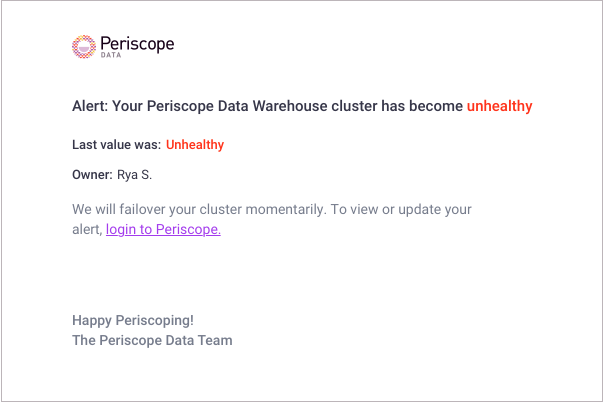Screen dimensions: 603x402
Task: Click the We will failover sentence
Action: [199, 210]
